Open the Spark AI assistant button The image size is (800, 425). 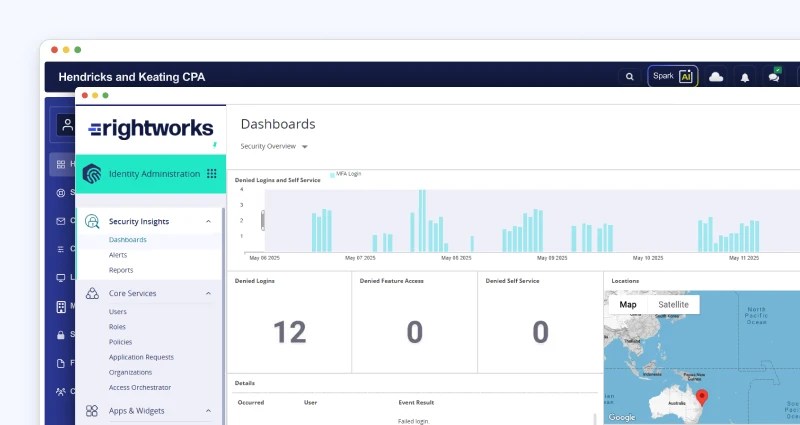673,77
